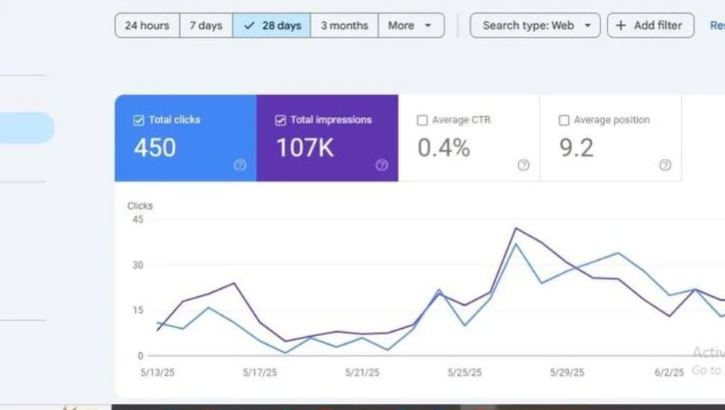Click the help icon on Total clicks card
The width and height of the screenshot is (725, 410).
coord(240,165)
